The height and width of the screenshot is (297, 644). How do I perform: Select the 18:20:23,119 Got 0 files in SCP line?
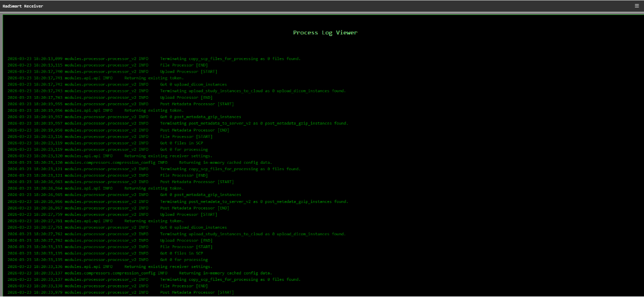pyautogui.click(x=105, y=143)
